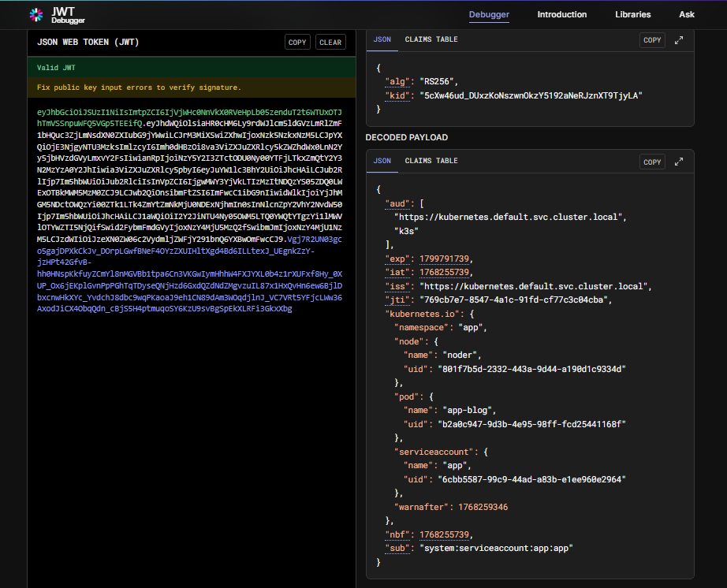Copy the decoded header JSON
Screen dimensions: 727x588
pos(652,39)
